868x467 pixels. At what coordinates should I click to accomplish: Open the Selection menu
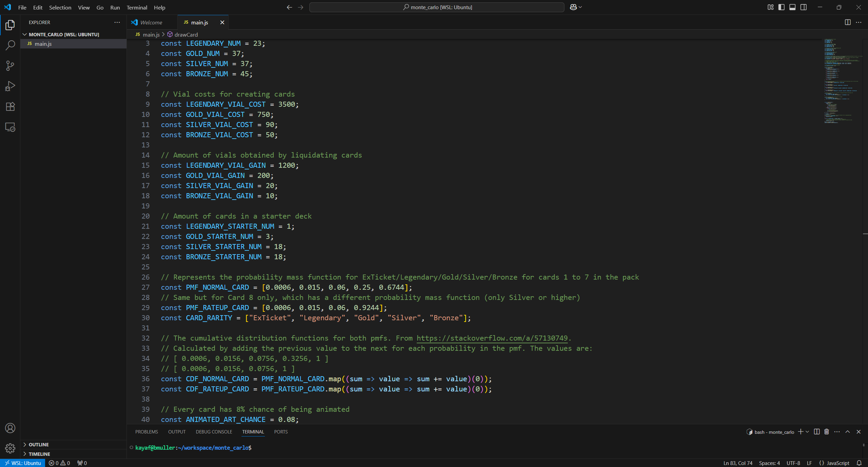60,7
